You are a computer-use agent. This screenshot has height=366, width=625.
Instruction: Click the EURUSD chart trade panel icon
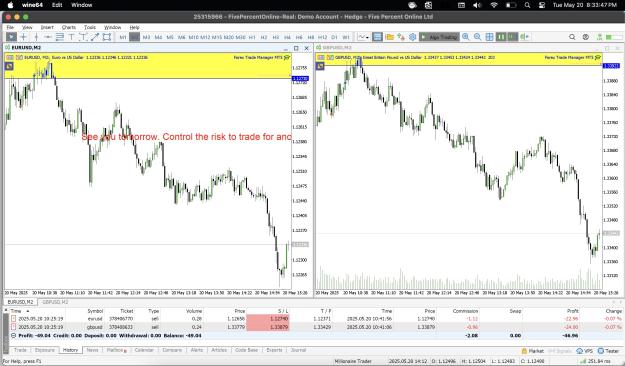(9, 66)
